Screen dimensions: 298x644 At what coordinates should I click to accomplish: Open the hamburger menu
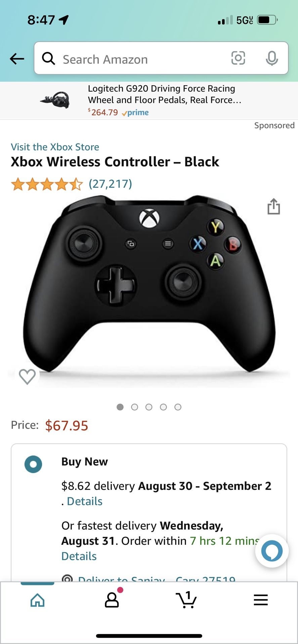coord(260,600)
